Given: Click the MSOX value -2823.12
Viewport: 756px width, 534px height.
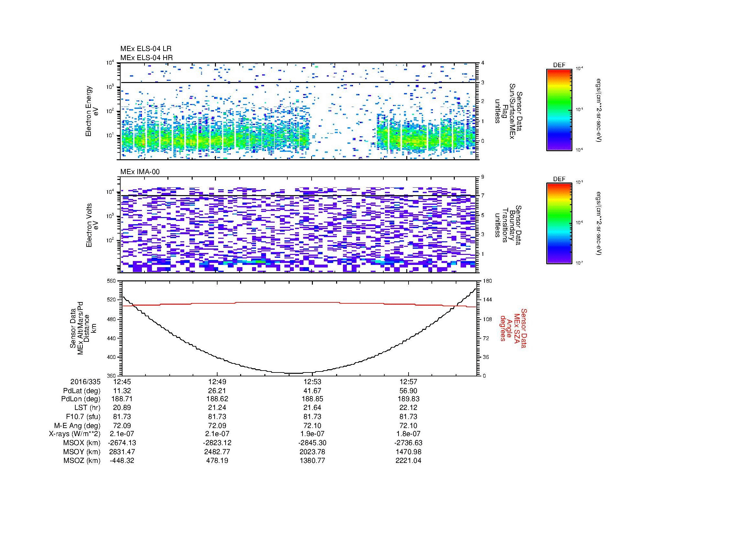Looking at the screenshot, I should click(x=217, y=443).
